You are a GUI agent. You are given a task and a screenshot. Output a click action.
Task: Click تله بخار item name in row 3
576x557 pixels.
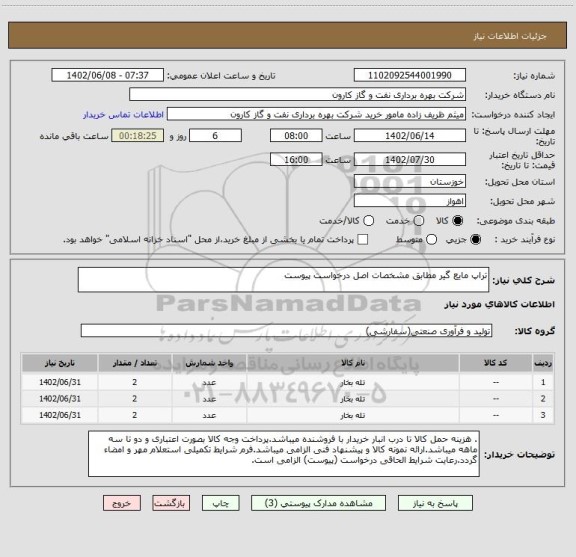[353, 415]
